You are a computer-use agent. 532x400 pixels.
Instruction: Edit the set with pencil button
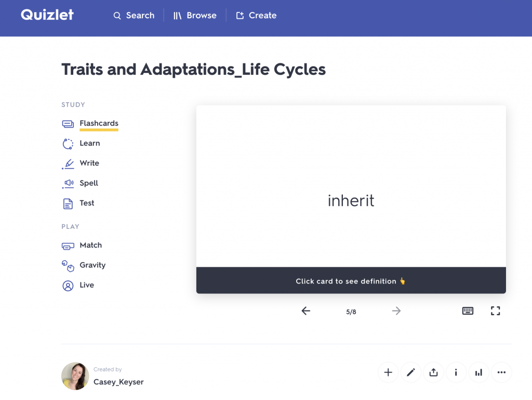pyautogui.click(x=411, y=372)
